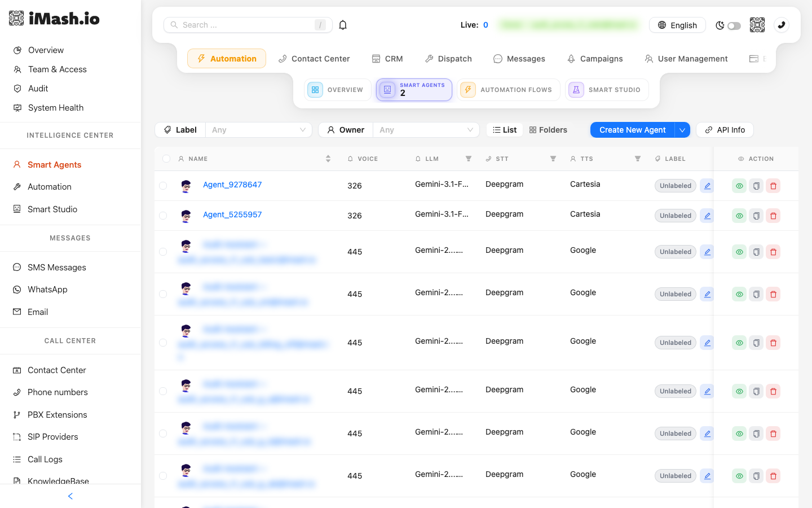The image size is (812, 508).
Task: Open the Automation Flows sub-tab
Action: [509, 90]
